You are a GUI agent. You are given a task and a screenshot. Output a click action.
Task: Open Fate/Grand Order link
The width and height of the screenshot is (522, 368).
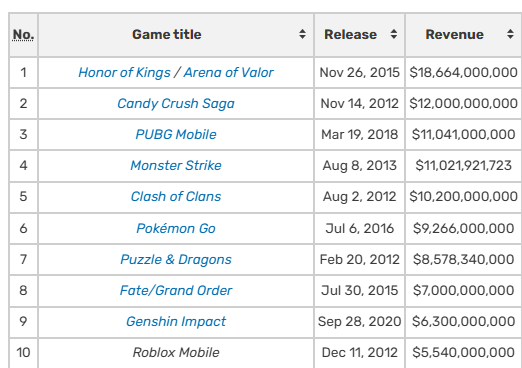[176, 290]
